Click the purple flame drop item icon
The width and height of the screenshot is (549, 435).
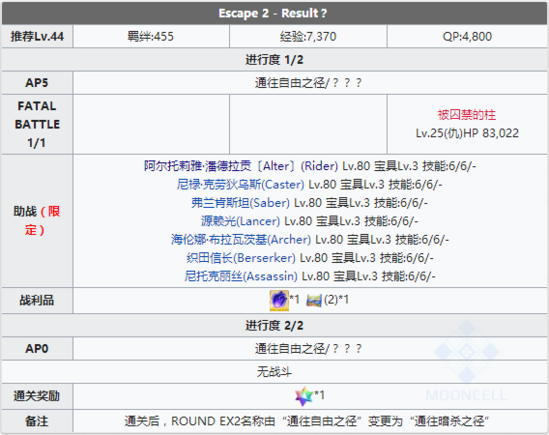point(279,300)
